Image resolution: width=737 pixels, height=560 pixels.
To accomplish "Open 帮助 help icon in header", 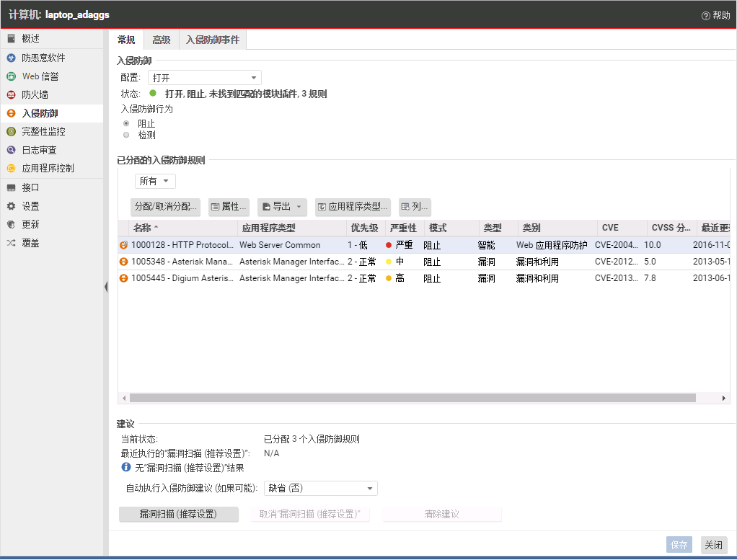I will 705,15.
